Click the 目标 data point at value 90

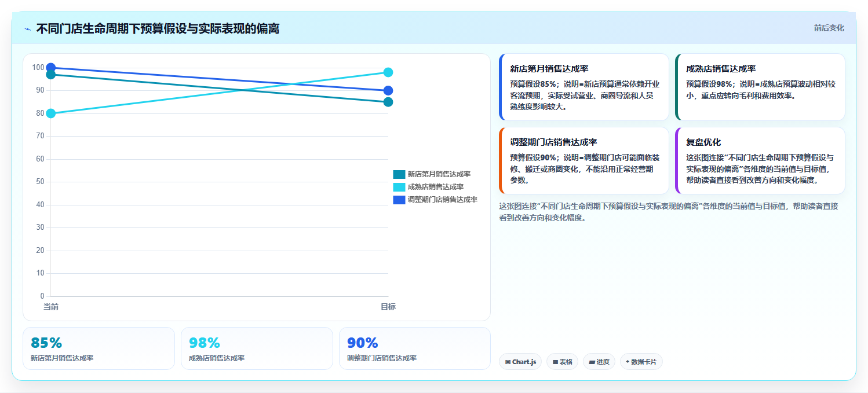coord(388,90)
